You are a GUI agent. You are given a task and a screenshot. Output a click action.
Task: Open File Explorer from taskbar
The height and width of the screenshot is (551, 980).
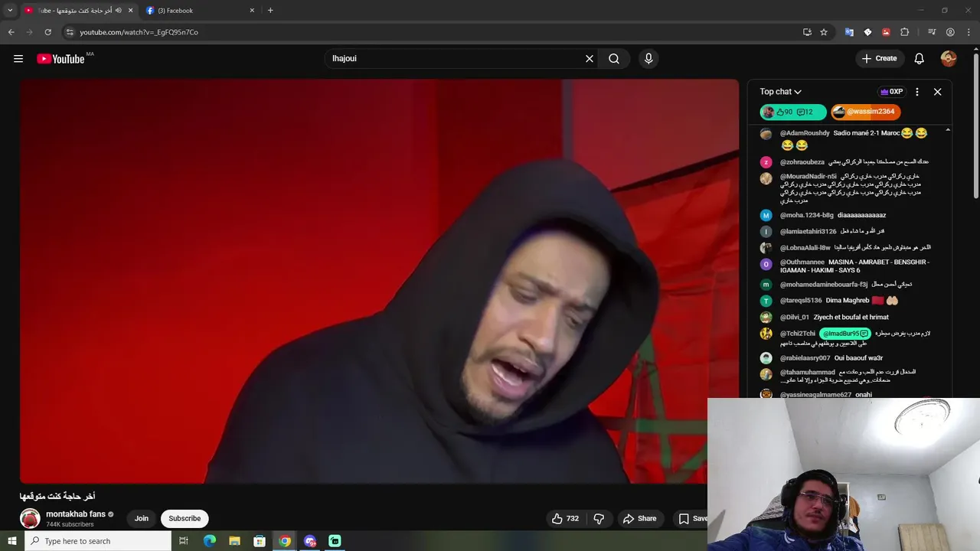[x=234, y=541]
